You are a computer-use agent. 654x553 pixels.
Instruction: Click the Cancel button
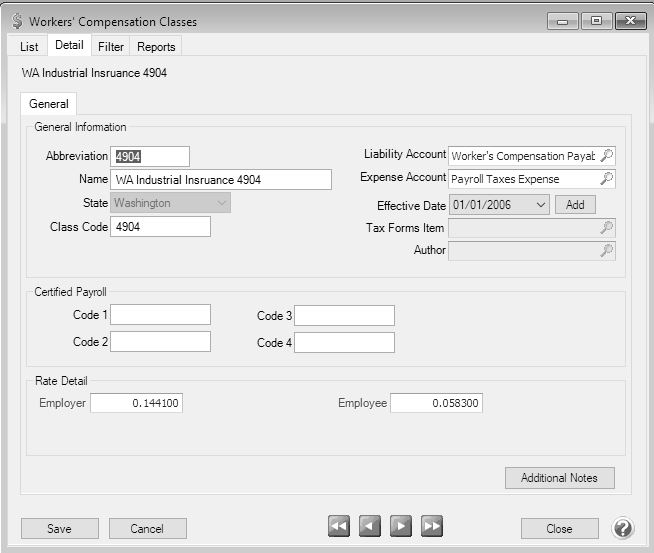point(148,528)
